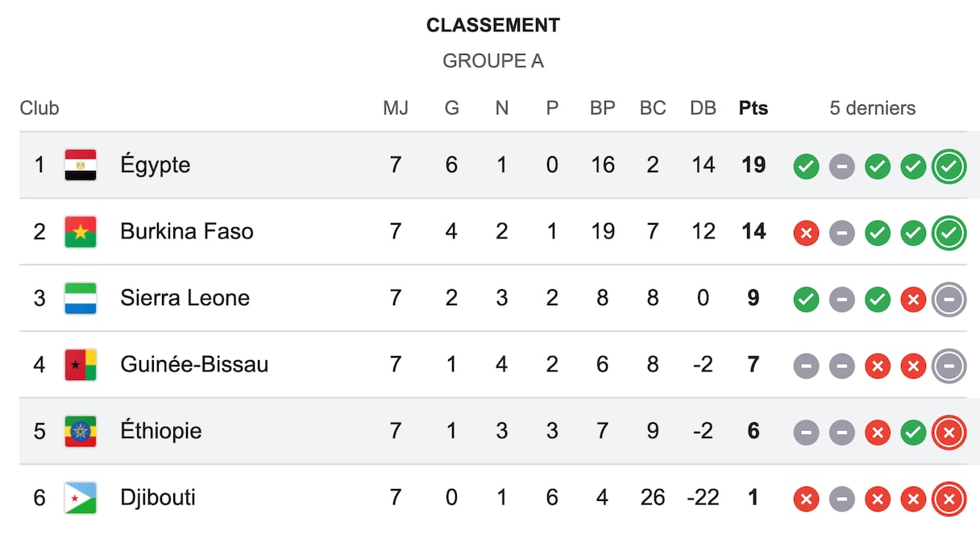
Task: Click Sierra Leone's latest circled draw icon
Action: [949, 300]
